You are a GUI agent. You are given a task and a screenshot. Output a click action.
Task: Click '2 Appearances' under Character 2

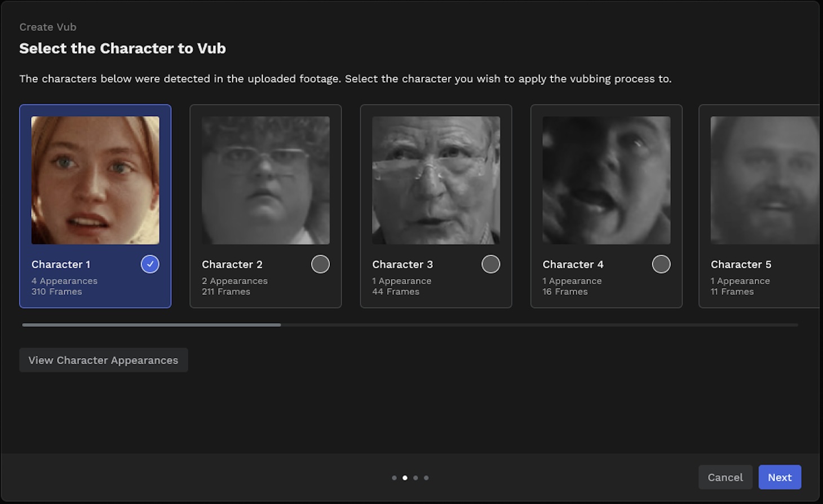click(235, 281)
